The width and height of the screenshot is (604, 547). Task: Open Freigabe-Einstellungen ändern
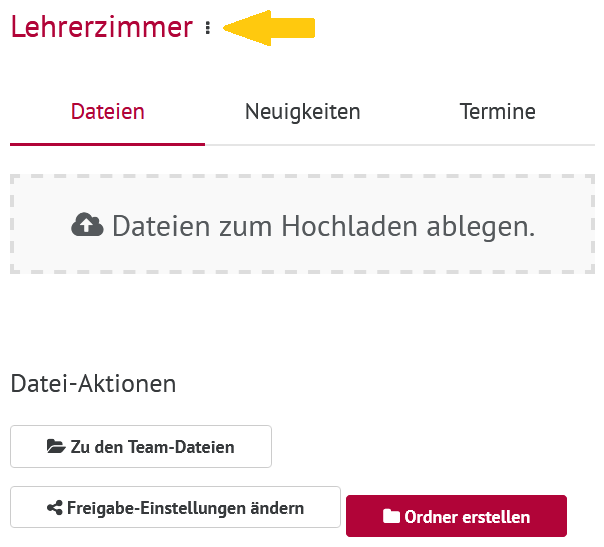click(x=176, y=507)
